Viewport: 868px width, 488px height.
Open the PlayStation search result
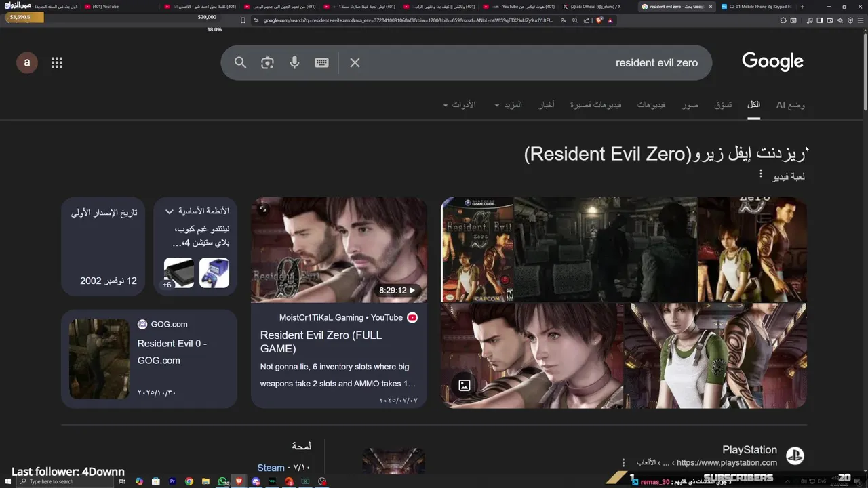[749, 450]
